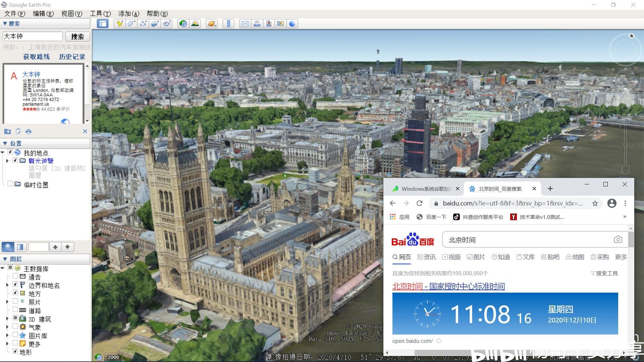Toggle the sunlight icon in toolbar
Image resolution: width=644 pixels, height=362 pixels.
[x=195, y=23]
